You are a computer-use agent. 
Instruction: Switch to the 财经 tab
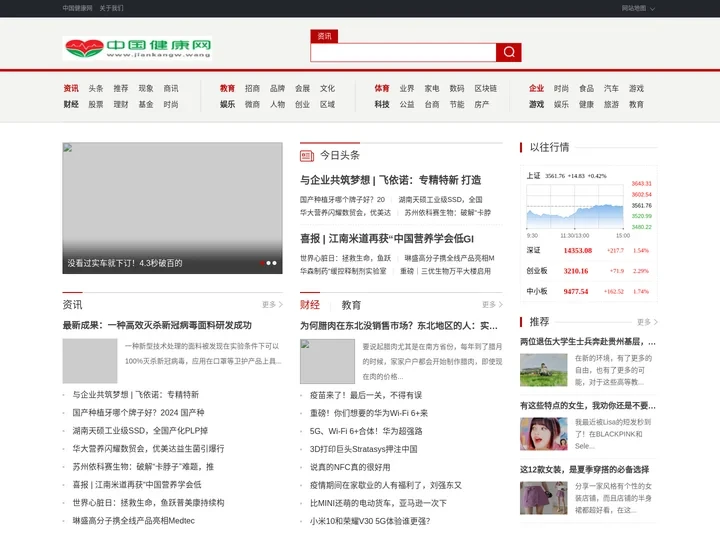click(310, 305)
